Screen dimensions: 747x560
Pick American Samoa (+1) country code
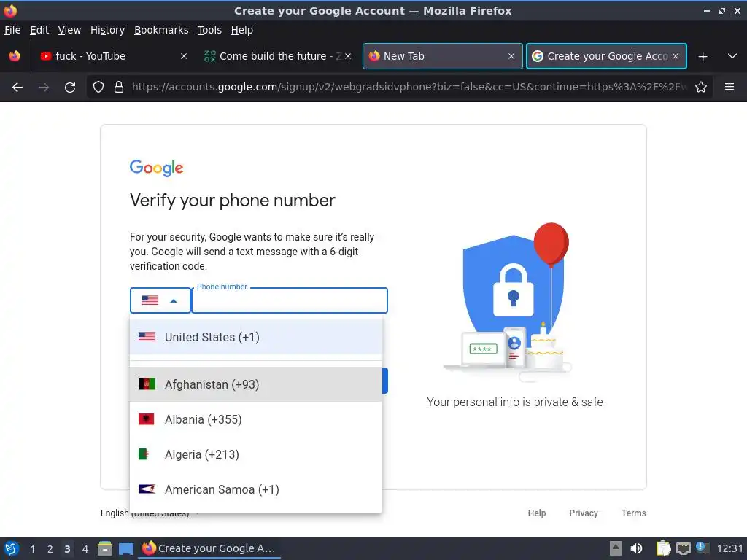(256, 489)
